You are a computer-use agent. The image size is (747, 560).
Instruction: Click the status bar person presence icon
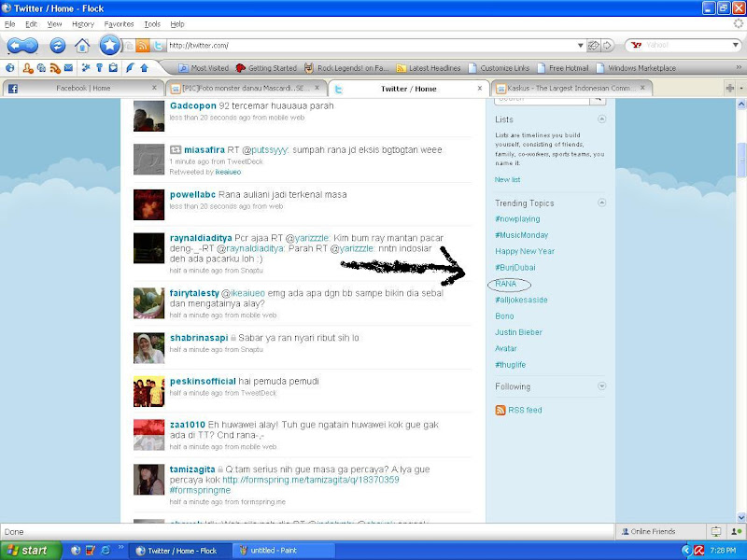pyautogui.click(x=737, y=531)
